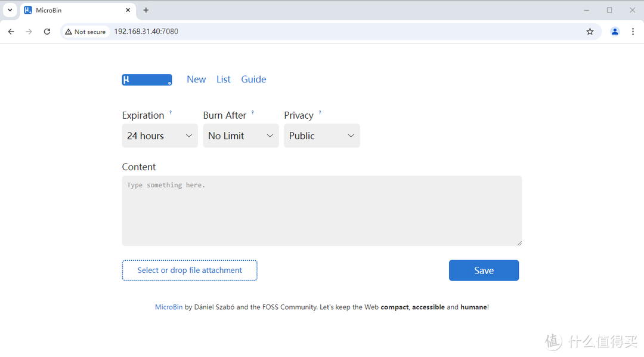
Task: Open the List navigation link
Action: point(224,79)
